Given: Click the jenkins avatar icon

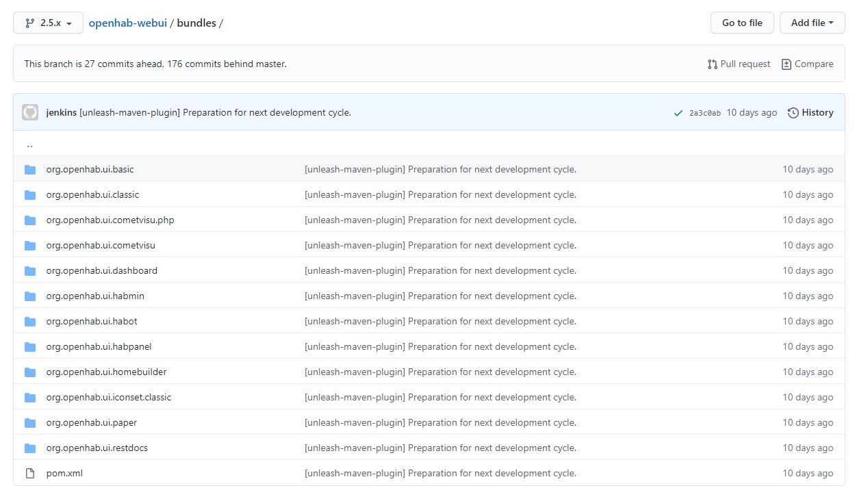Looking at the screenshot, I should (x=30, y=112).
